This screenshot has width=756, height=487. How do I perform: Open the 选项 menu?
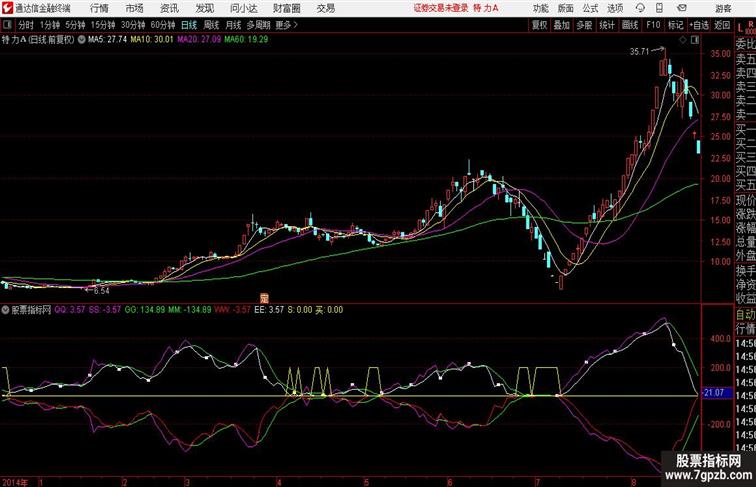tap(615, 8)
